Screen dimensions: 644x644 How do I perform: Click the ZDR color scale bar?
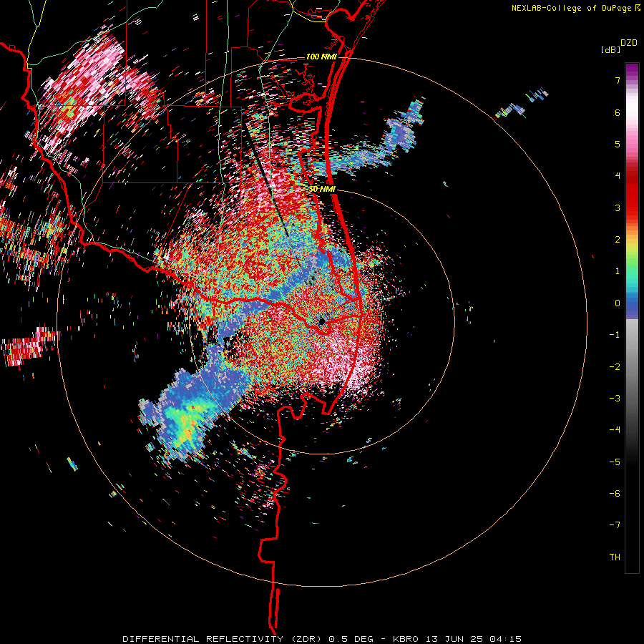[632, 318]
